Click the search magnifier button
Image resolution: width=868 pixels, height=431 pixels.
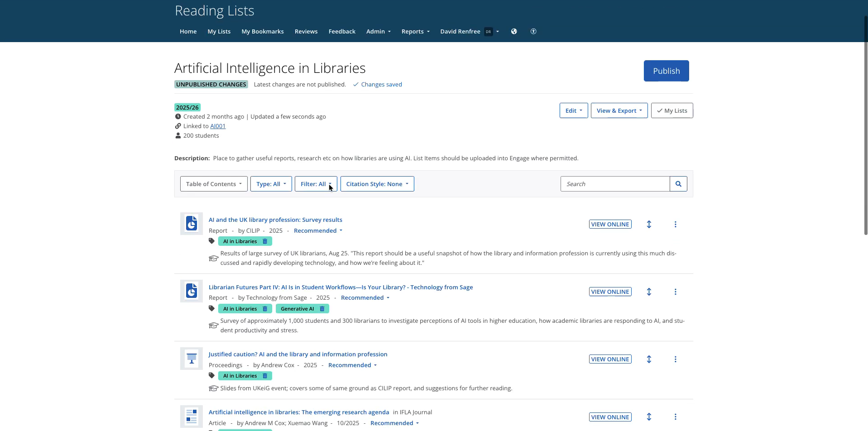(x=678, y=184)
